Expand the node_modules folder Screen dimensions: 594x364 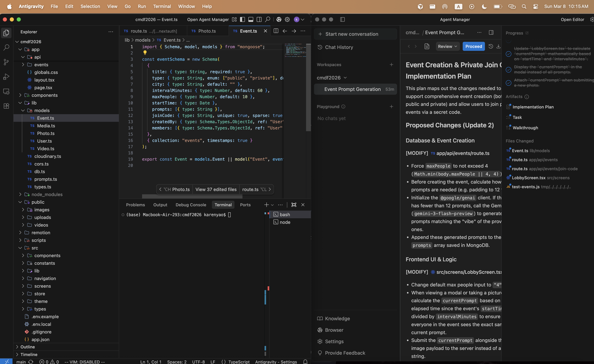pyautogui.click(x=47, y=194)
